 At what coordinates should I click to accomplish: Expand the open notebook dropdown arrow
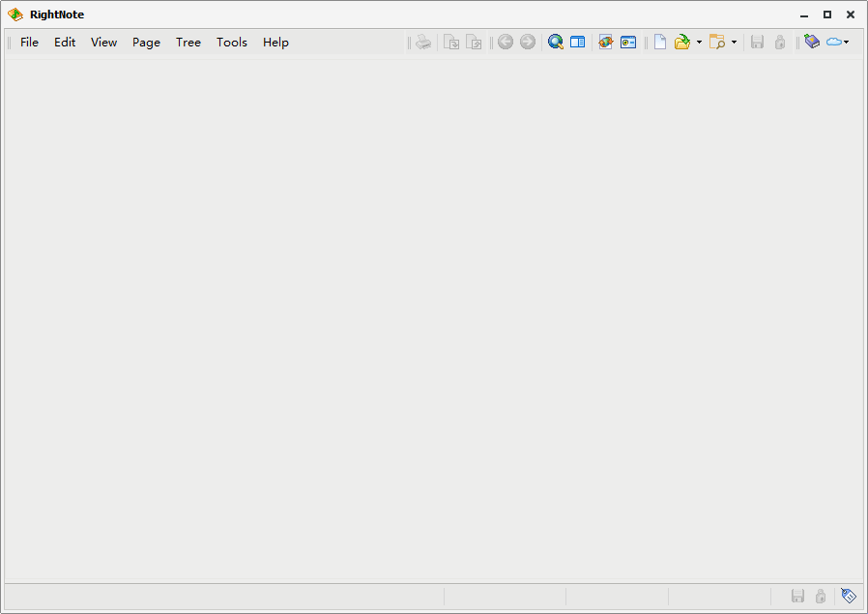(699, 43)
